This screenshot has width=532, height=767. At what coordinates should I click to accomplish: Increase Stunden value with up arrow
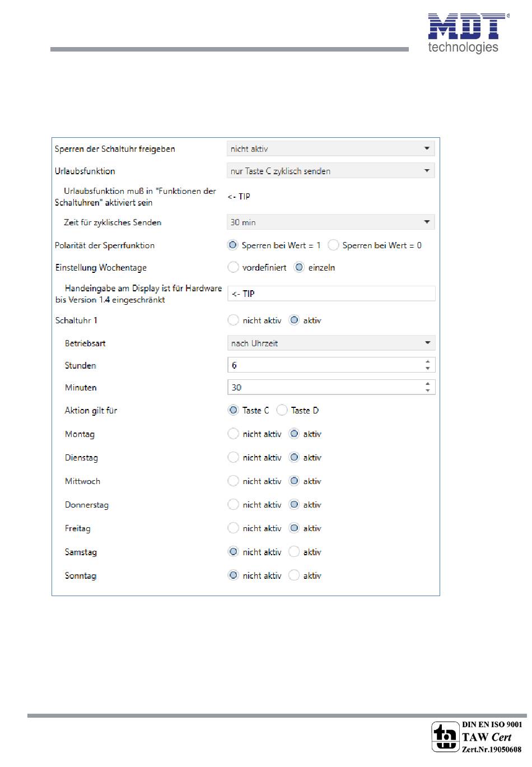(428, 362)
